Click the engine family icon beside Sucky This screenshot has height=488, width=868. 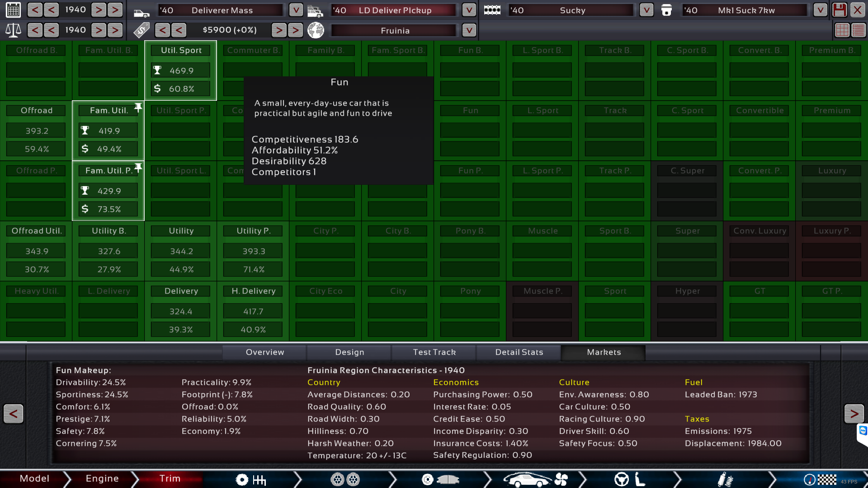[492, 10]
